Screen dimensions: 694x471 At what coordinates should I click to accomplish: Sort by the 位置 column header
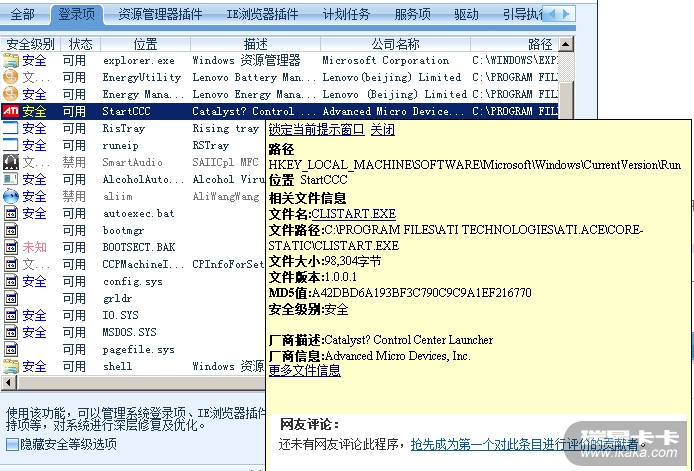pos(146,44)
